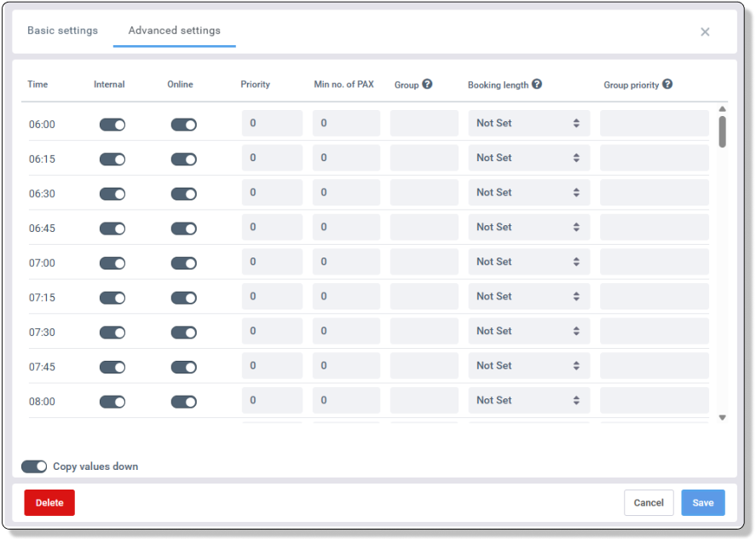Click the help icon next to Group
Image resolution: width=756 pixels, height=539 pixels.
(x=427, y=84)
